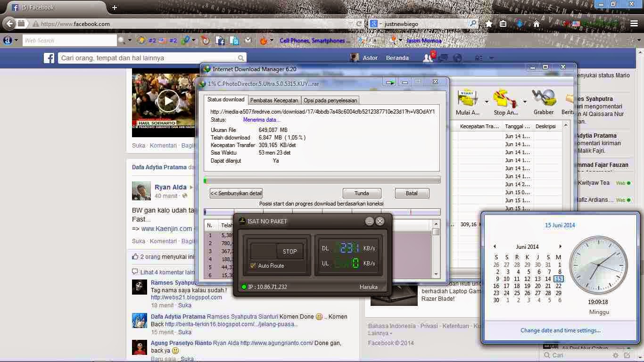The image size is (644, 362).
Task: Select the Status download tab
Action: coord(226,99)
